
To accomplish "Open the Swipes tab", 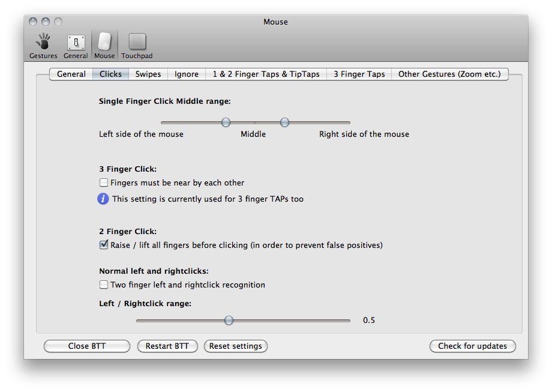I will 148,74.
